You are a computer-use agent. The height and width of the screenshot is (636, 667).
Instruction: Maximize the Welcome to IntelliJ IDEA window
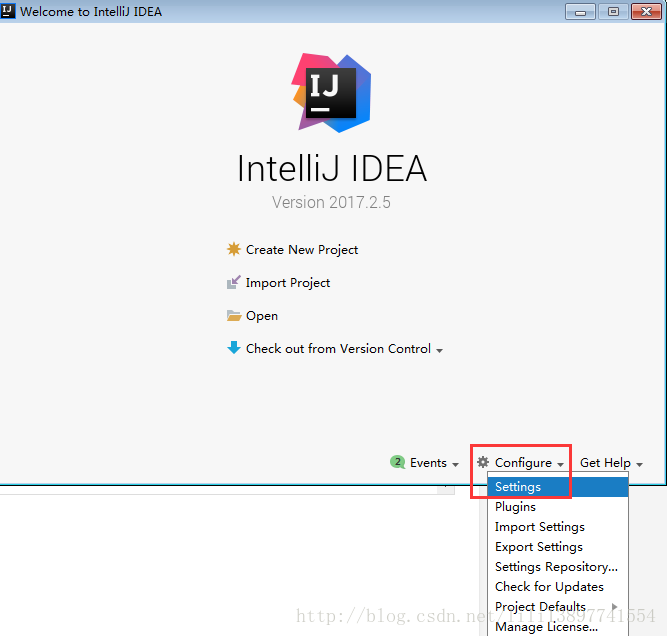pyautogui.click(x=613, y=11)
